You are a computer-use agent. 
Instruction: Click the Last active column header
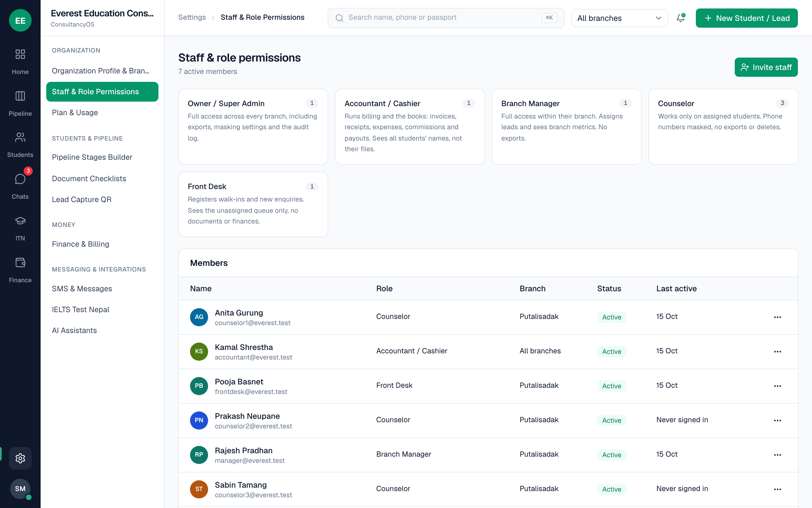point(676,288)
